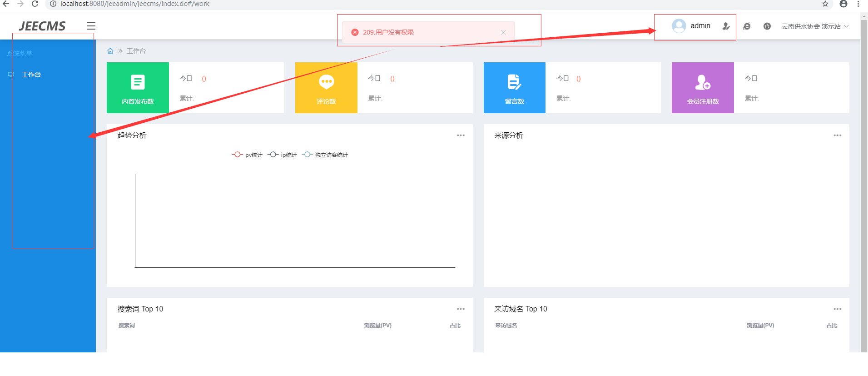The height and width of the screenshot is (376, 868).
Task: Go to home via breadcrumb house icon
Action: (110, 51)
